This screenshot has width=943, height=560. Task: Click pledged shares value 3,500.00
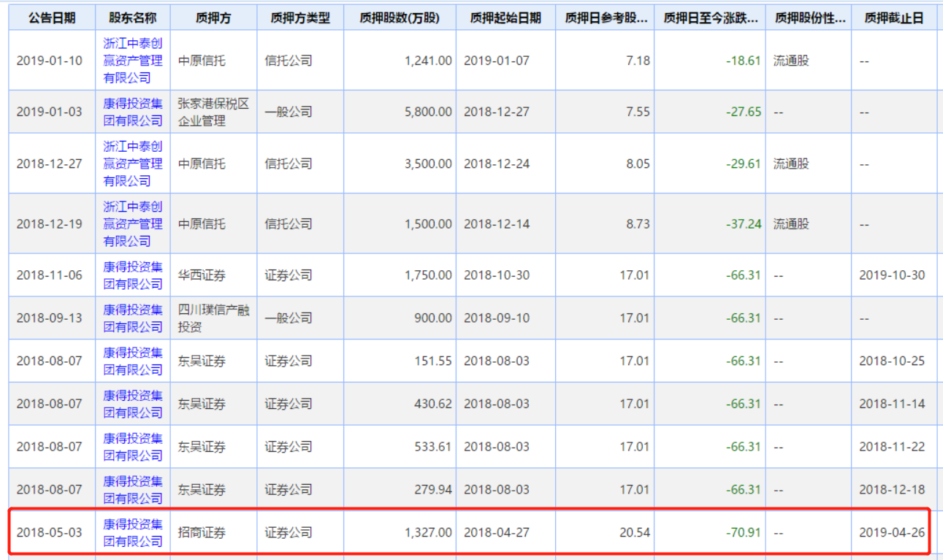(428, 164)
